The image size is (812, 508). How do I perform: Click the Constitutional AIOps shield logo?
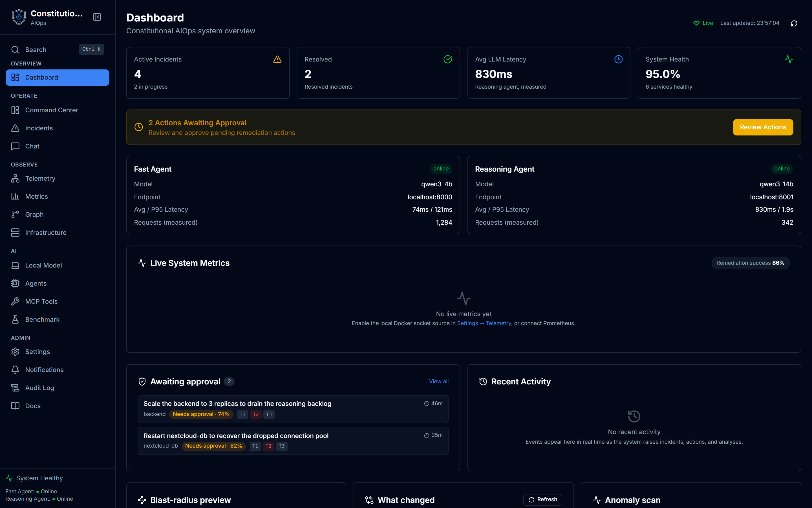coord(19,17)
